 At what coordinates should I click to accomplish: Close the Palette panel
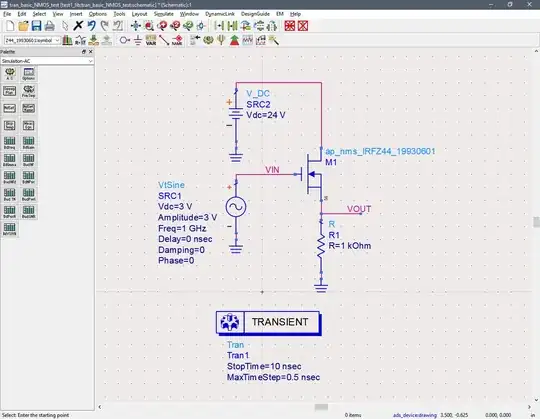coord(91,52)
